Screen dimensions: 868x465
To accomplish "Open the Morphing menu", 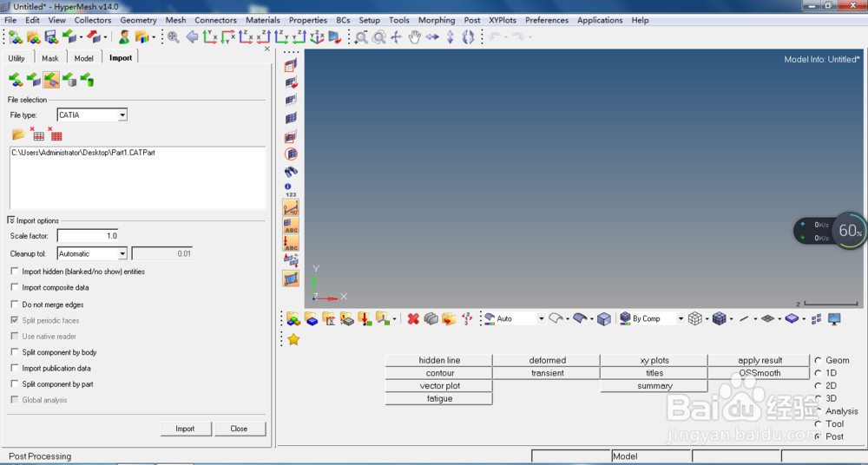I will (x=437, y=20).
